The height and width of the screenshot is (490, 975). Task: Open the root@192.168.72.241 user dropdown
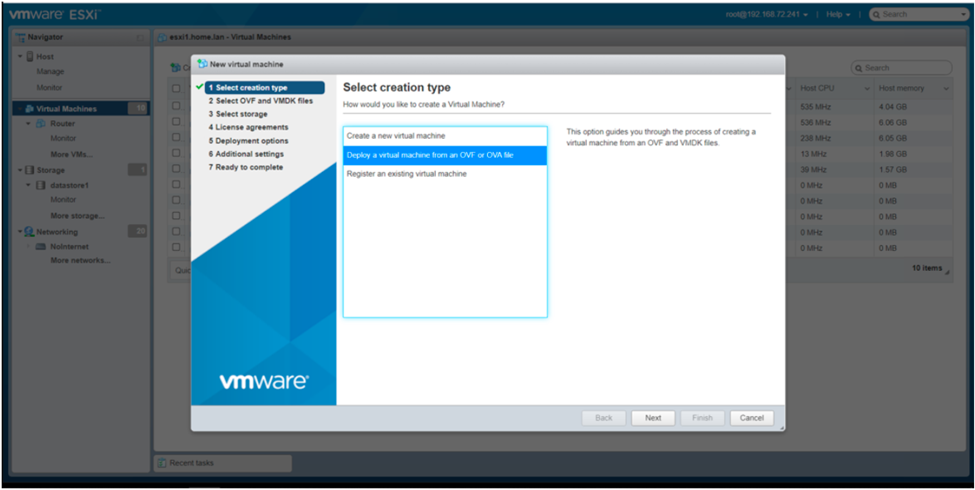tap(767, 14)
